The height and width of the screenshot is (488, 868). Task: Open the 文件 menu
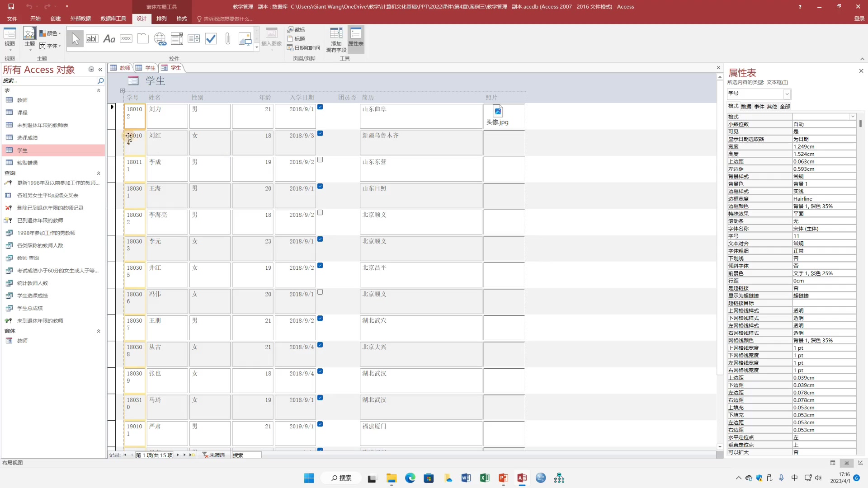(x=12, y=19)
